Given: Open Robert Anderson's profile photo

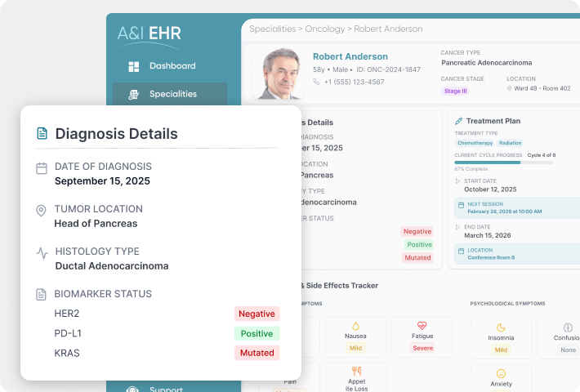Looking at the screenshot, I should point(279,73).
